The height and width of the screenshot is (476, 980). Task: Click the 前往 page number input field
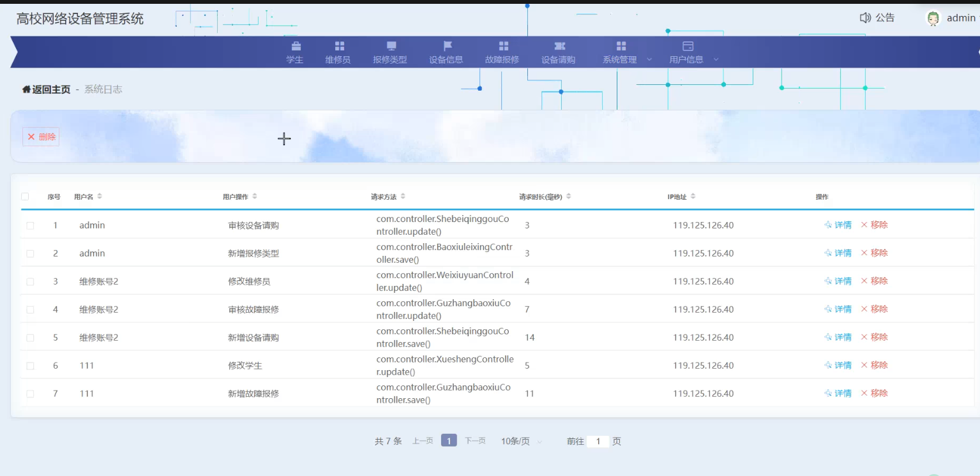click(x=598, y=442)
